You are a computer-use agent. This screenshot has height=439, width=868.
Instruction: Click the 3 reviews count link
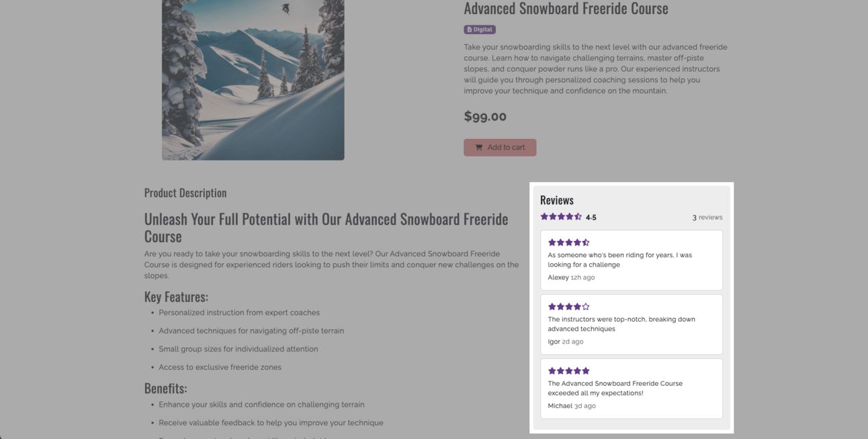707,217
